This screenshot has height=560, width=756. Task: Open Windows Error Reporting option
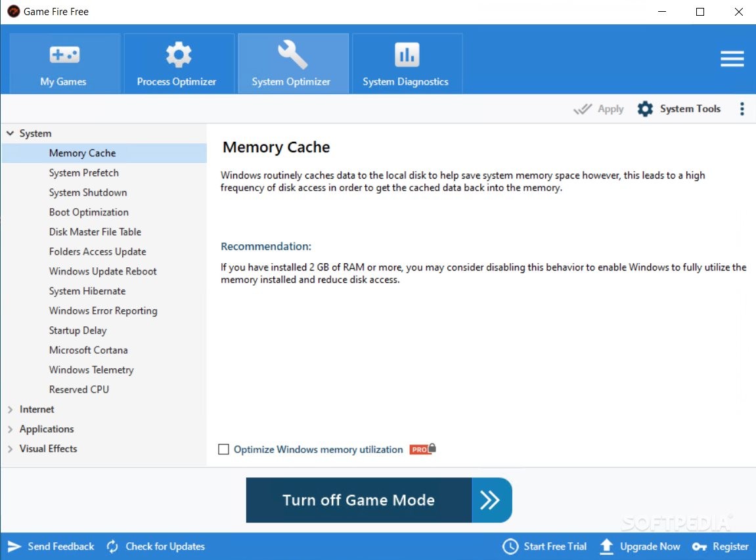[104, 311]
